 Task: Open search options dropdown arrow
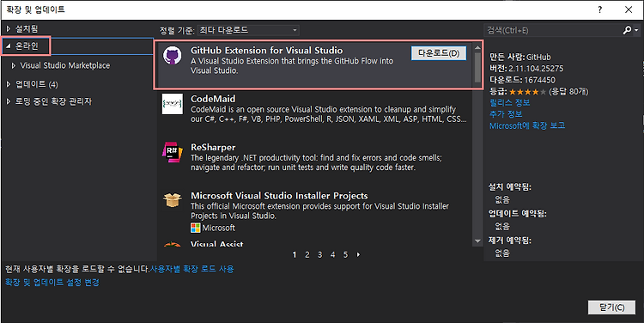point(636,30)
